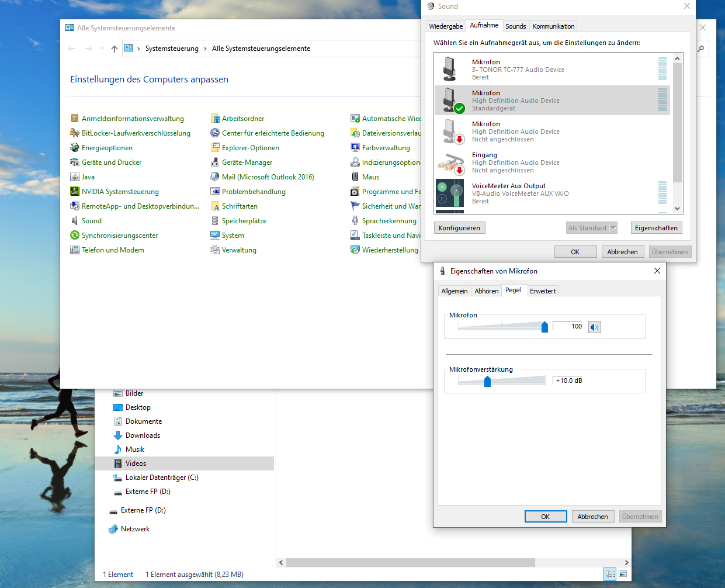Switch to the Sounds tab

[516, 26]
